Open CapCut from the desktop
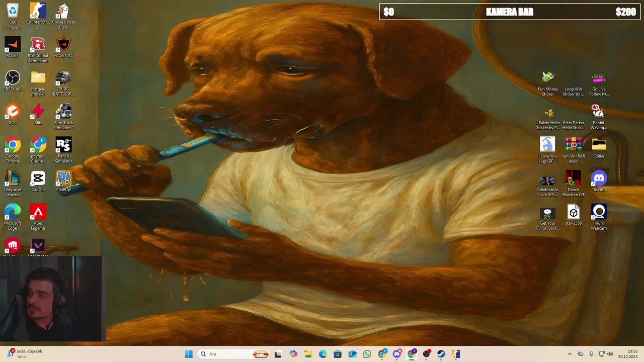The width and height of the screenshot is (644, 362). pyautogui.click(x=38, y=182)
